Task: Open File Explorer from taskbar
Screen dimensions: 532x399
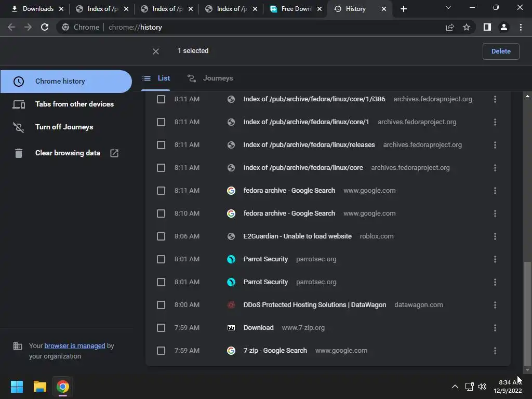Action: (39, 387)
